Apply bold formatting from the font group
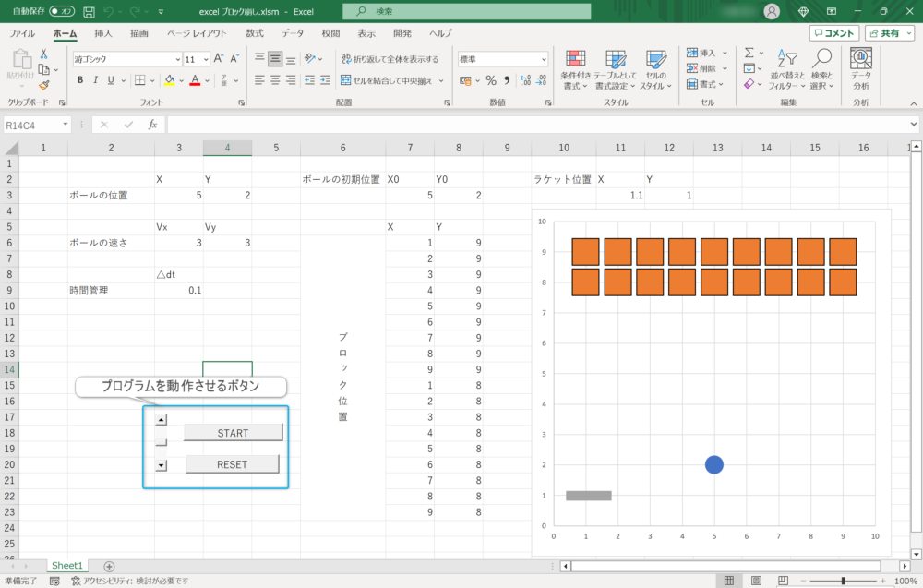 tap(80, 78)
